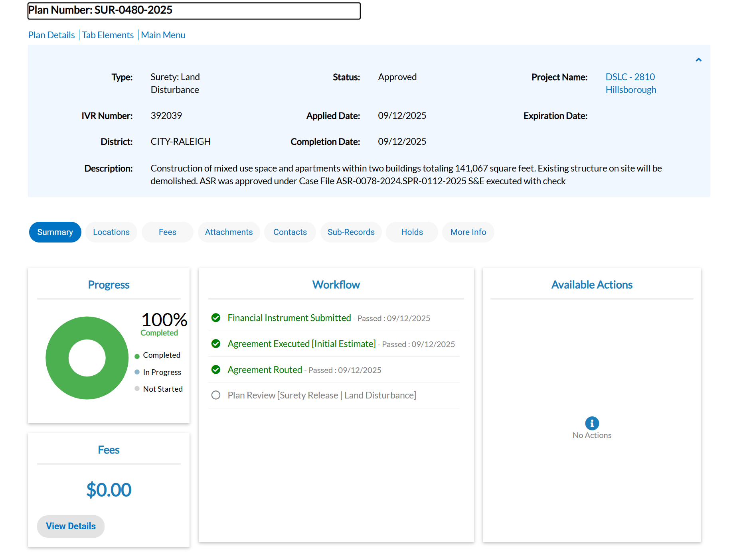Jump to Main Menu link
This screenshot has width=753, height=560.
(x=163, y=35)
